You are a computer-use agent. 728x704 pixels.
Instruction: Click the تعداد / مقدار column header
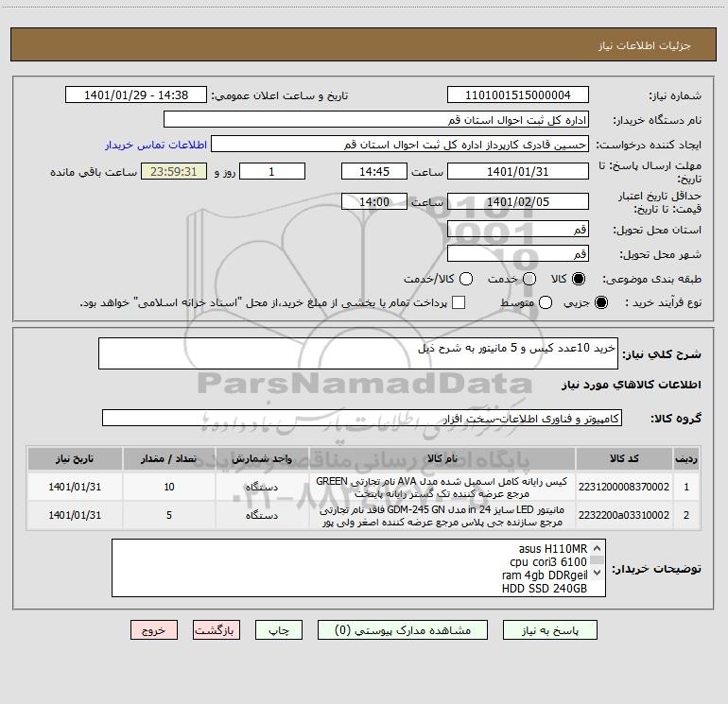coord(169,459)
